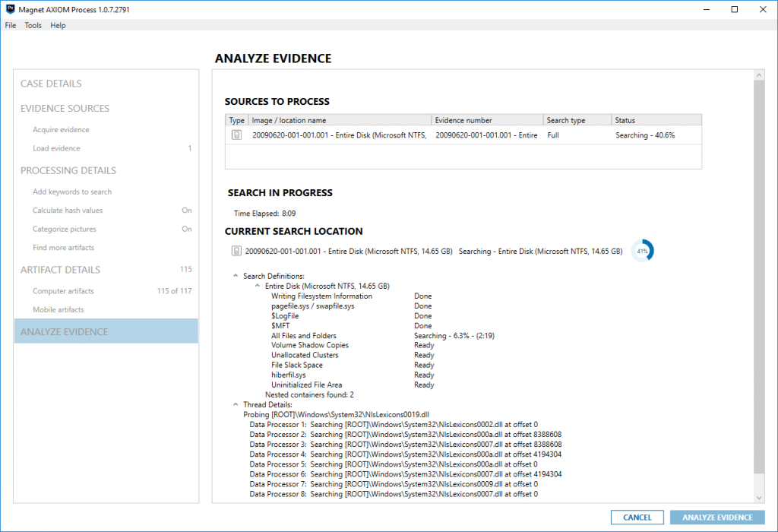Open Processing Details section

(x=68, y=170)
